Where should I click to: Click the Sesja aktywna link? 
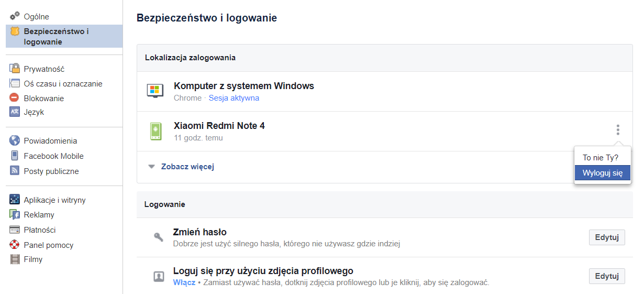(x=234, y=98)
